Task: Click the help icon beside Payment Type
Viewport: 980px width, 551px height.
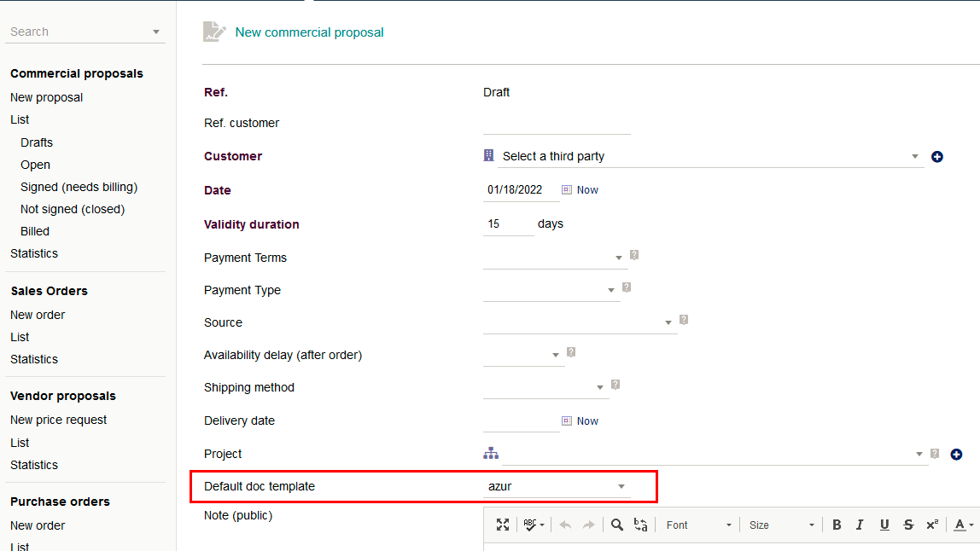Action: [627, 287]
